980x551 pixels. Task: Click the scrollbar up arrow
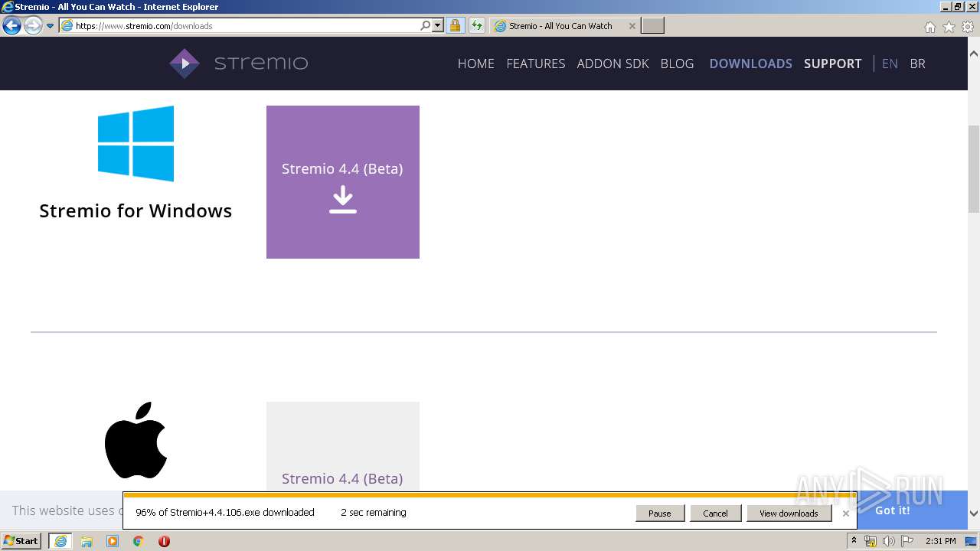click(974, 54)
